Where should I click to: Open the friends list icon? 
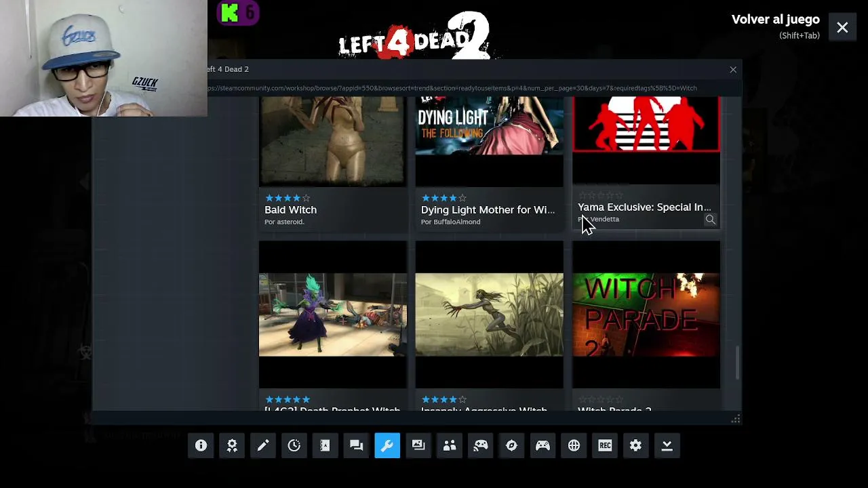click(x=450, y=445)
